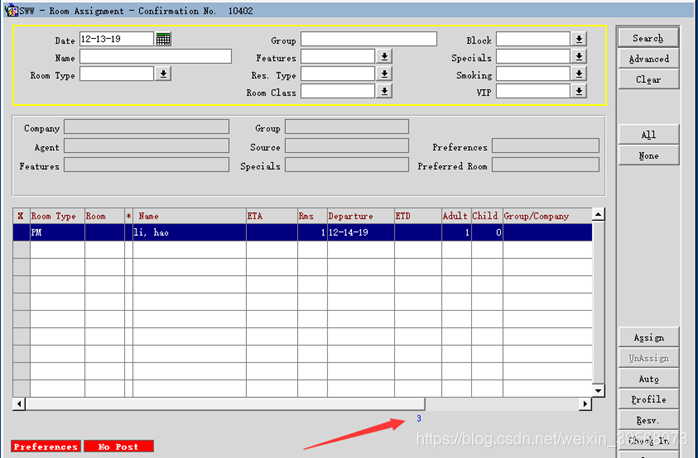Deselect reservations with None button

649,155
